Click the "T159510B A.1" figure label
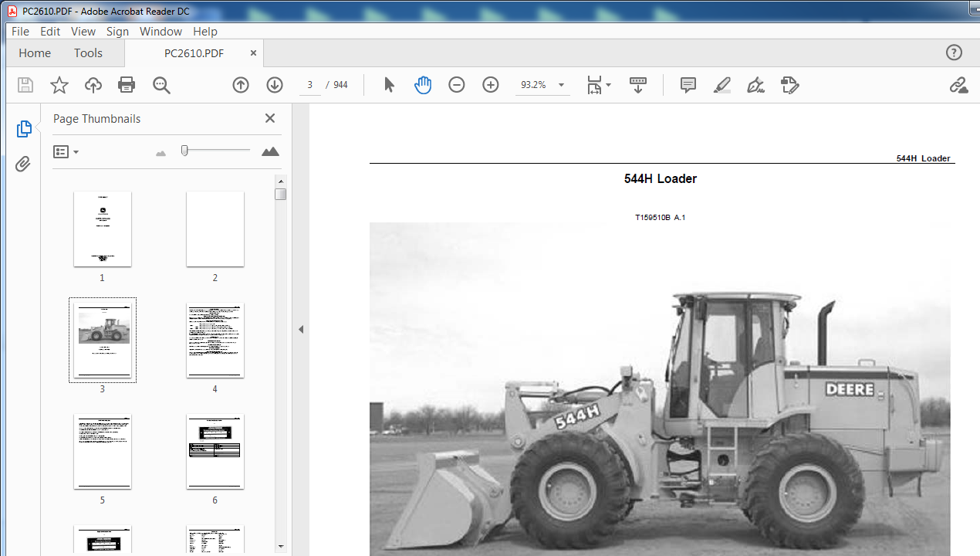This screenshot has height=556, width=980. point(661,218)
